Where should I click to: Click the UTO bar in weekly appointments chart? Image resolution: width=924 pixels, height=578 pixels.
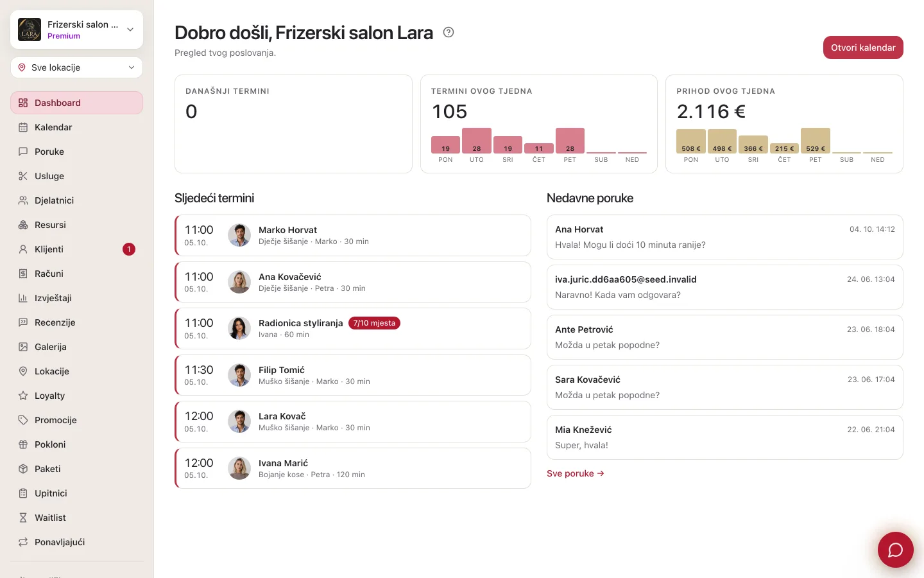click(477, 141)
